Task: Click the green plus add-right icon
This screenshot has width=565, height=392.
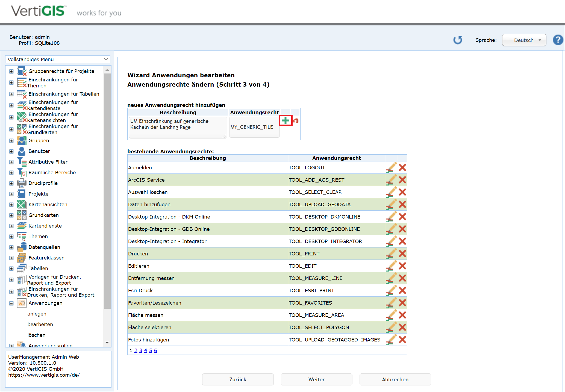Action: (x=286, y=120)
